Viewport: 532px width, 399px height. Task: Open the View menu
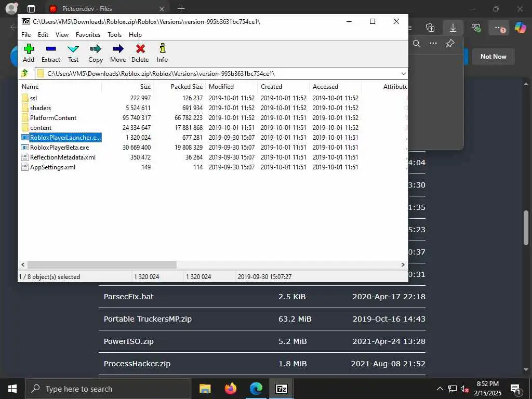pos(62,35)
